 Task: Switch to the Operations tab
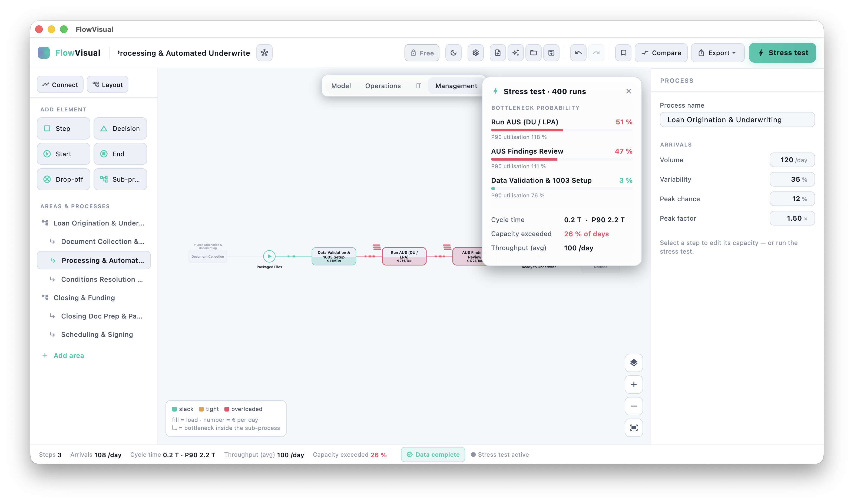383,86
